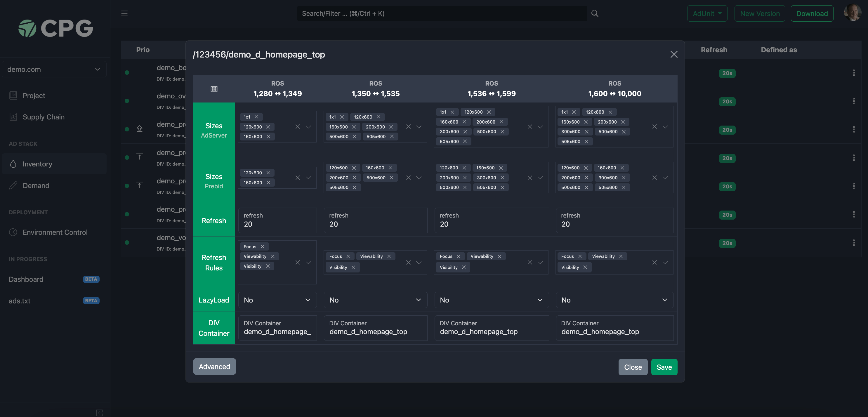Image resolution: width=868 pixels, height=417 pixels.
Task: Expand the demo.com site selector
Action: 54,69
